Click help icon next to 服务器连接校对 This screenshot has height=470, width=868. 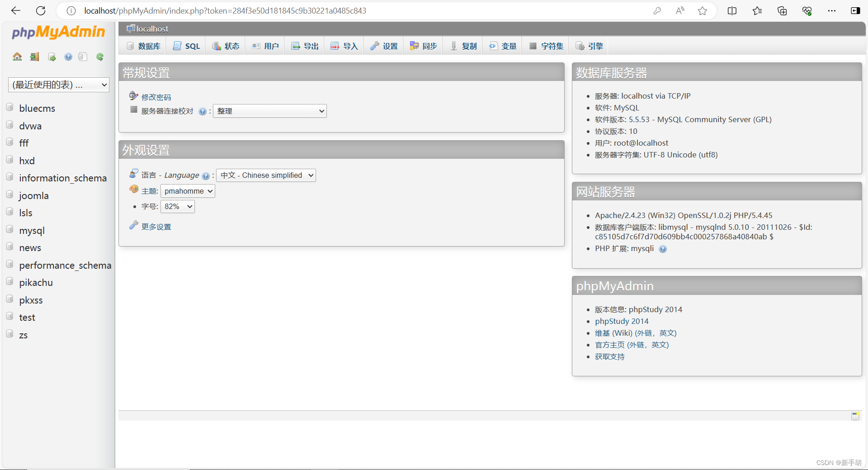pyautogui.click(x=203, y=111)
